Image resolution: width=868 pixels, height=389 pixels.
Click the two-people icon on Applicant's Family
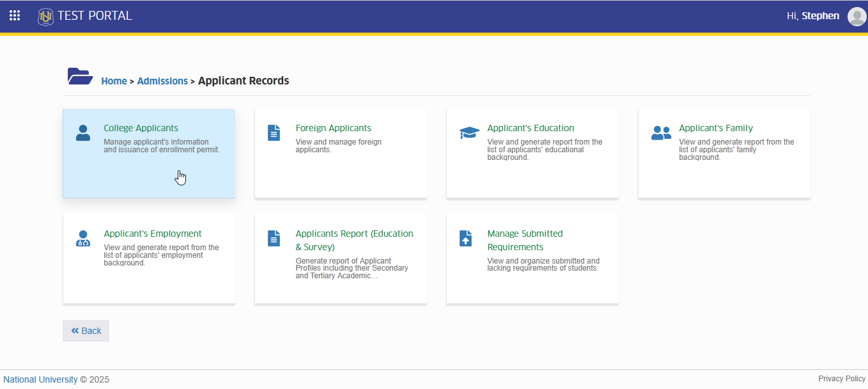click(661, 133)
